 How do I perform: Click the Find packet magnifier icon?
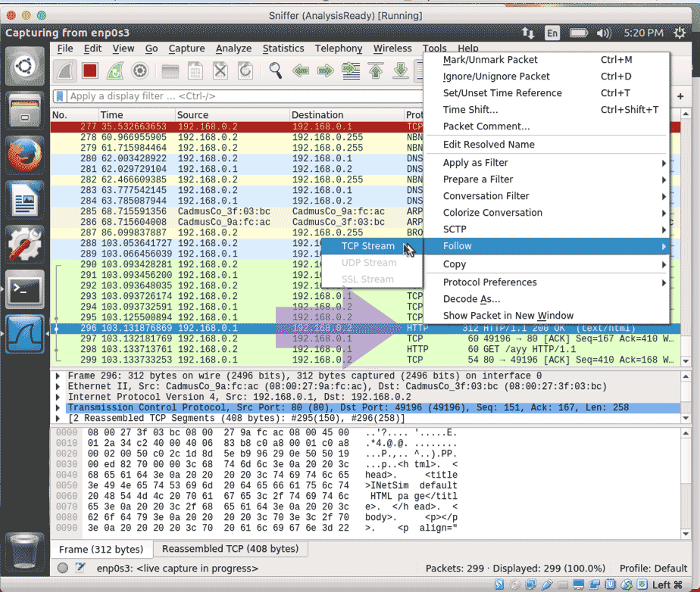pyautogui.click(x=276, y=71)
